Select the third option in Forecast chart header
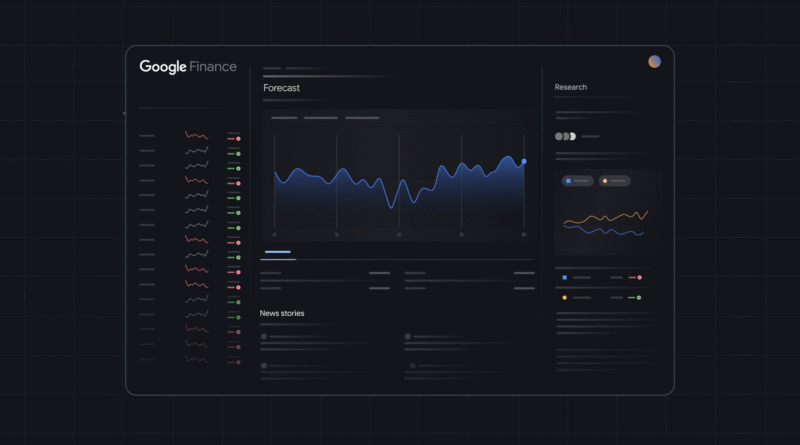Viewport: 800px width, 445px height. pos(362,118)
